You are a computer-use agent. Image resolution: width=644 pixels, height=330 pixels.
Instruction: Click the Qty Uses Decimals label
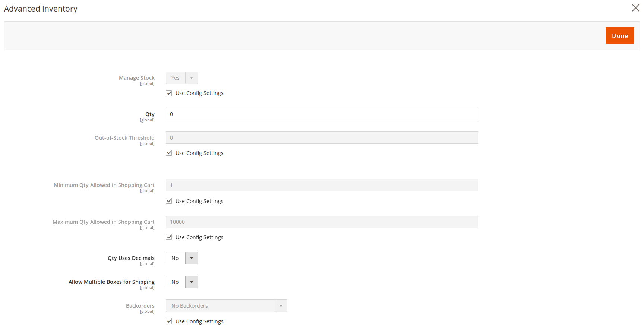coord(131,258)
